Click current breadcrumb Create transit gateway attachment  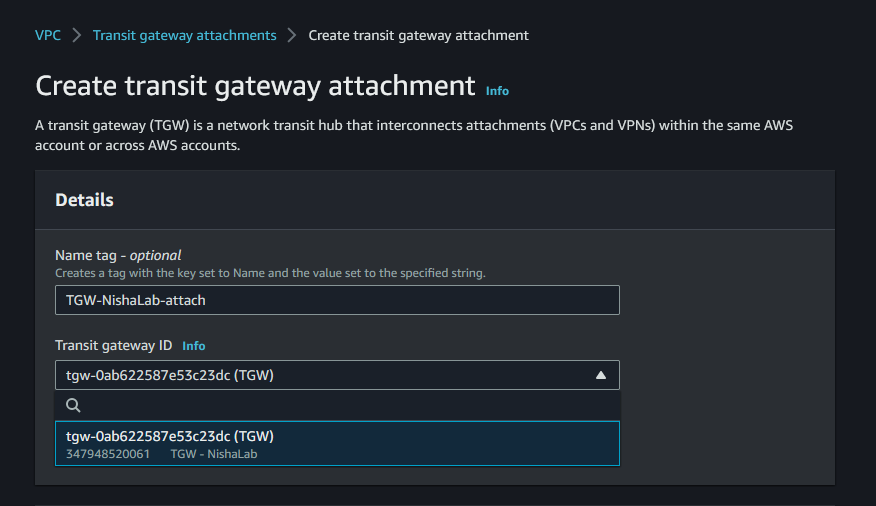point(418,35)
